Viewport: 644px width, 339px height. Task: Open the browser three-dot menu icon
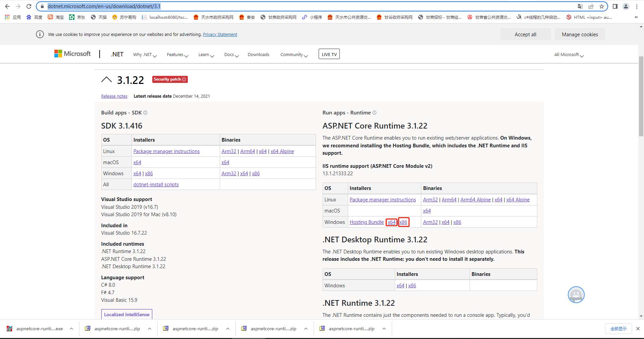click(637, 6)
